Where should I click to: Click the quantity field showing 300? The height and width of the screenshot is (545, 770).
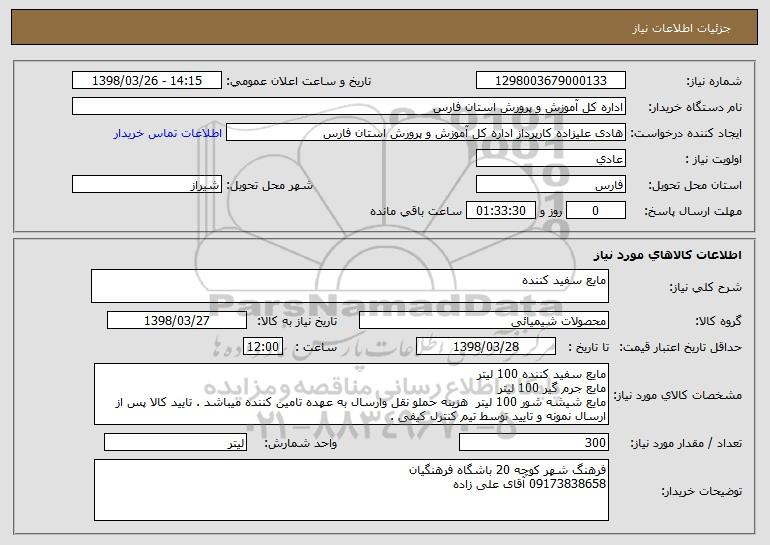534,442
